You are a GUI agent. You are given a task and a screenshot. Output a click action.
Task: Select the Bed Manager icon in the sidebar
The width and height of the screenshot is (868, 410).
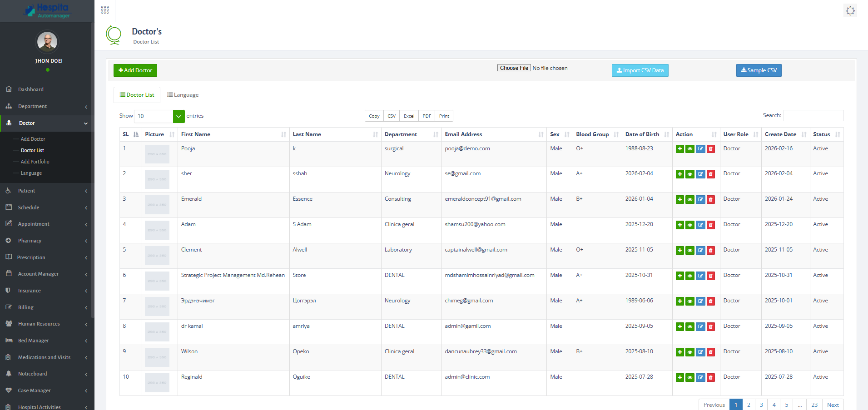9,341
